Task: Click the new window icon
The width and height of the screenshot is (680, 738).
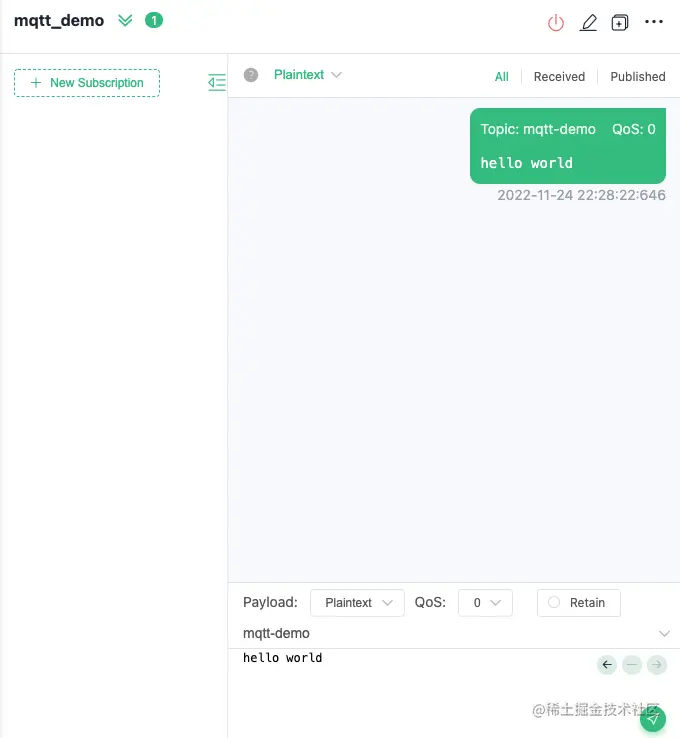Action: 620,22
